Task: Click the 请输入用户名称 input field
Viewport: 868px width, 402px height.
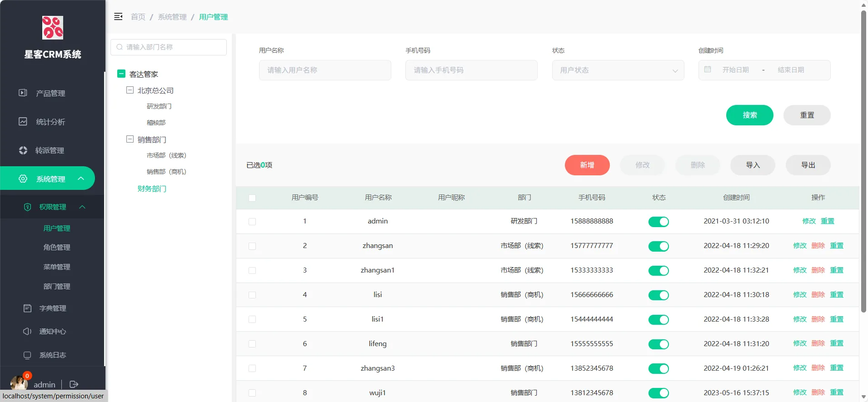Action: 325,70
